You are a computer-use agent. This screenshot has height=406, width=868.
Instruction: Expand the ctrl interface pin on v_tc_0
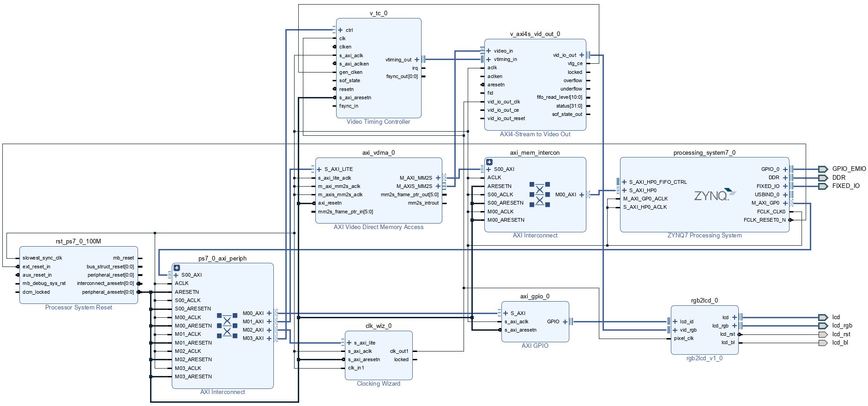(x=341, y=30)
